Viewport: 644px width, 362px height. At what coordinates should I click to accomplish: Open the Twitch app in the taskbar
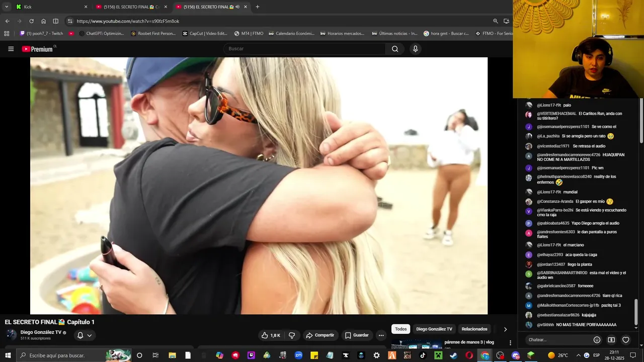point(251,355)
